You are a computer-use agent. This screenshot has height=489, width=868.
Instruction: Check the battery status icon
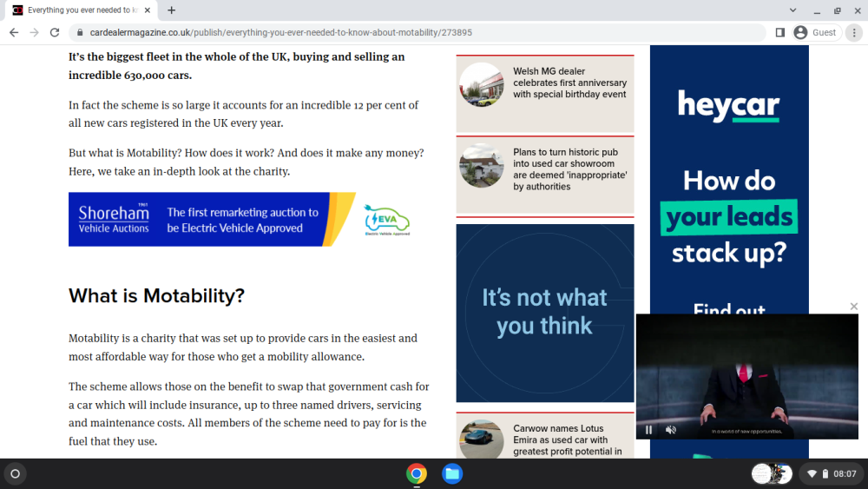click(825, 474)
